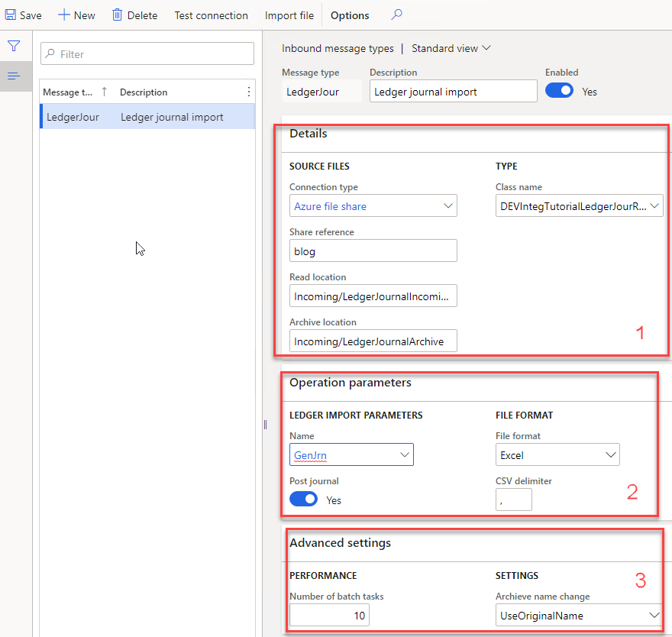Click the Filter search box

coord(147,53)
